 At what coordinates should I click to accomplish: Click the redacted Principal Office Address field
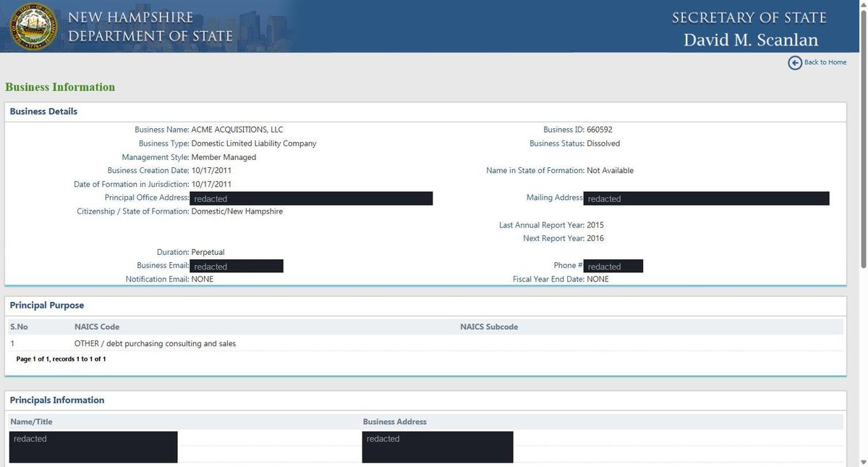[311, 198]
